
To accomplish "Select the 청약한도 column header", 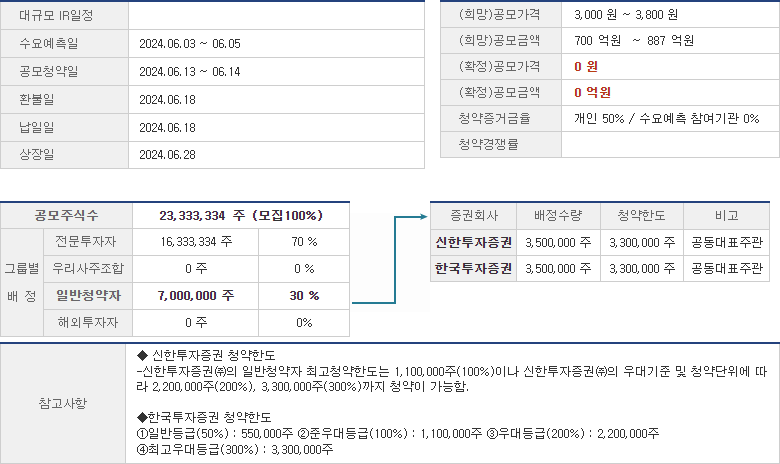I will [x=642, y=215].
